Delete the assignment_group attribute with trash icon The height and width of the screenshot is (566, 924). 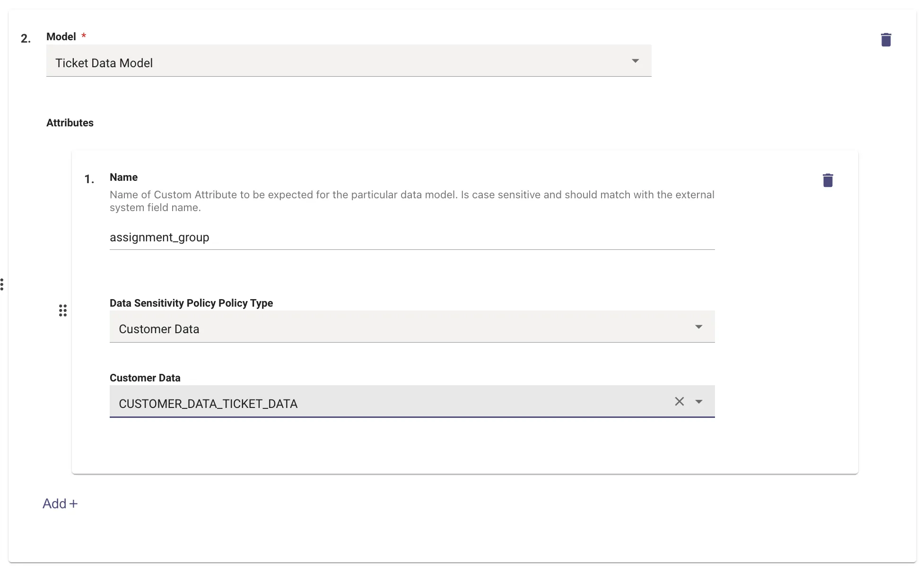[828, 180]
